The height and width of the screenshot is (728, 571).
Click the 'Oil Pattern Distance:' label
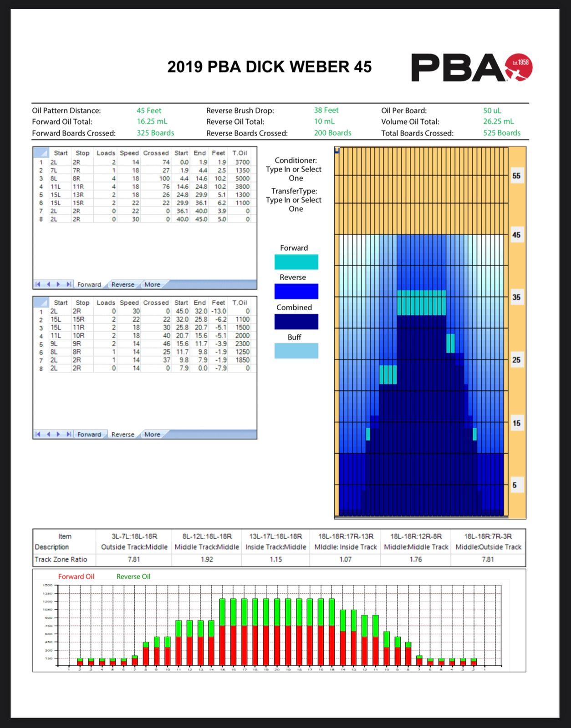[66, 111]
